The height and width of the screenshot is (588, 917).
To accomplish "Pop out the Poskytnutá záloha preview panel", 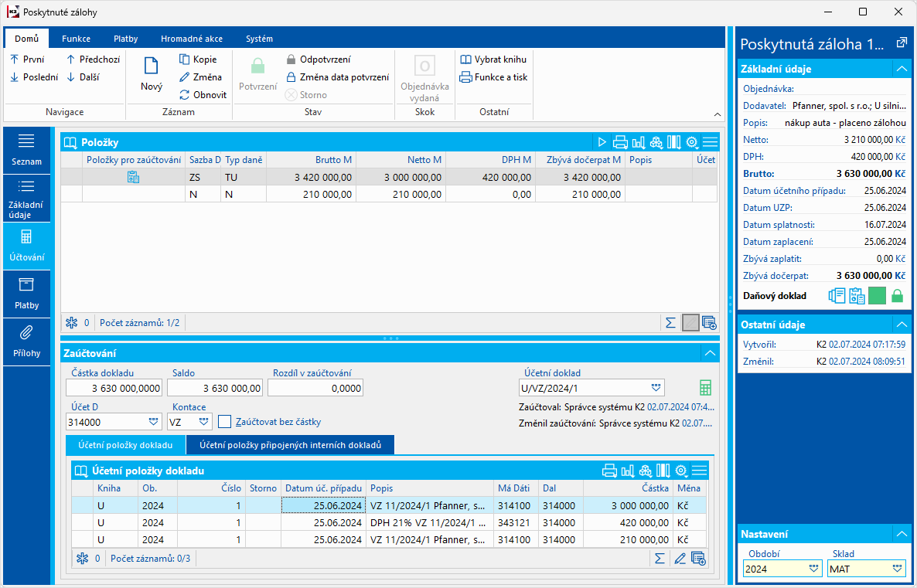I will [x=901, y=43].
